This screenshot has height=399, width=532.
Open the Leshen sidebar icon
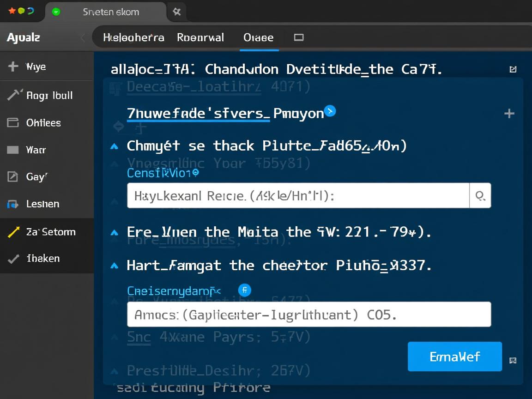pos(13,204)
